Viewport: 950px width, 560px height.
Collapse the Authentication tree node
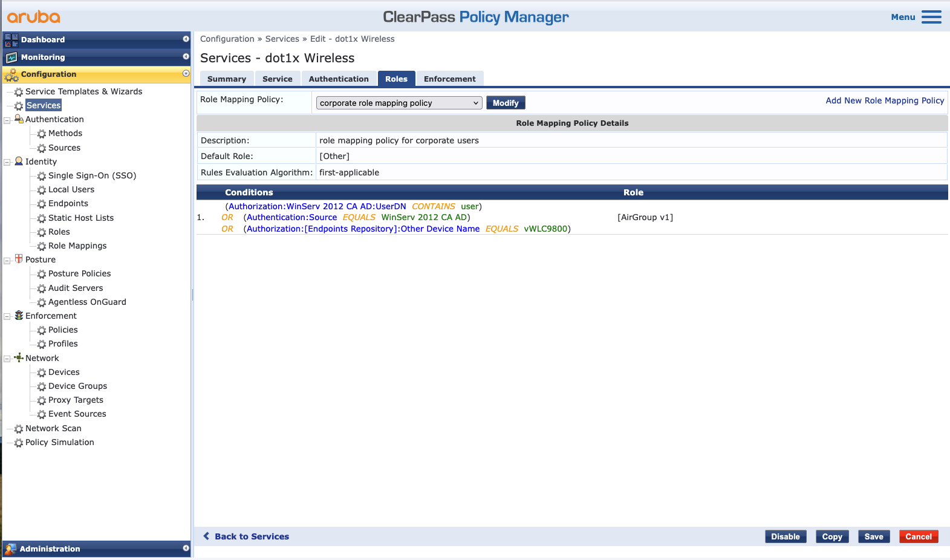click(7, 120)
